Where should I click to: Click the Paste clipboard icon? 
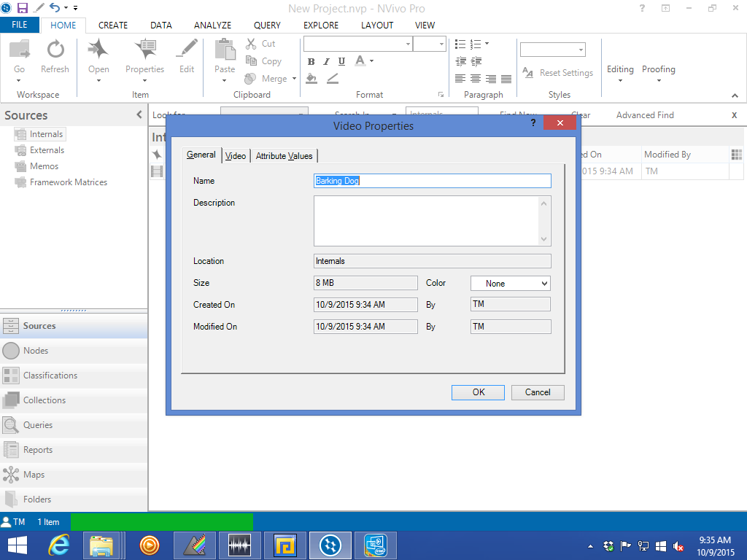(225, 51)
